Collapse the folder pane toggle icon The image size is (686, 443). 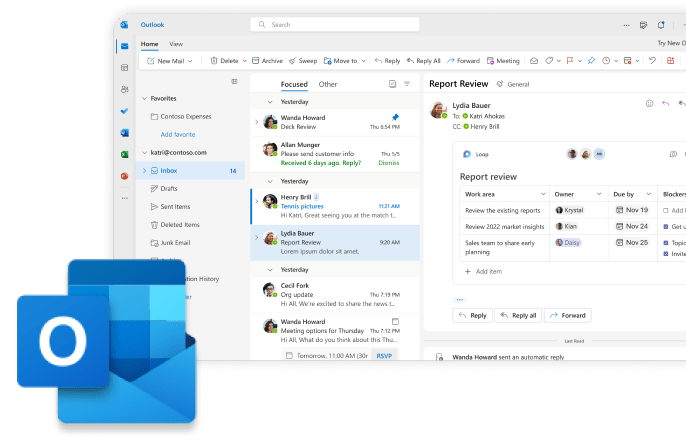(x=234, y=81)
